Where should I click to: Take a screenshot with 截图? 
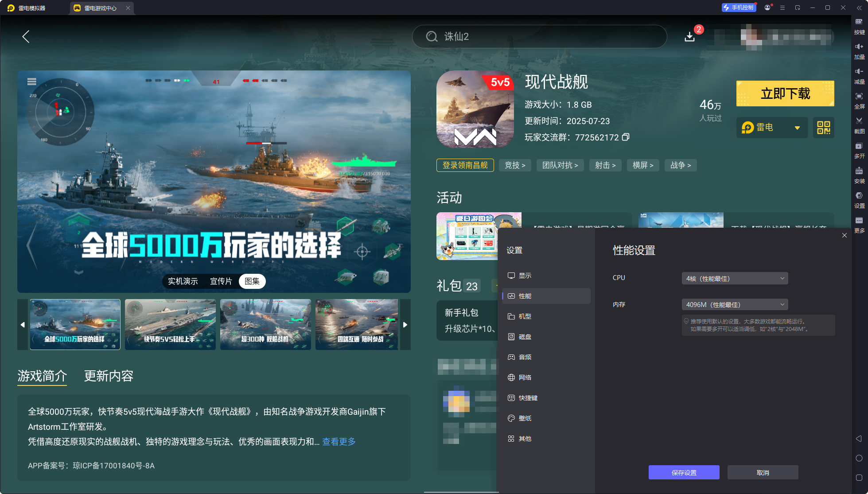coord(859,125)
